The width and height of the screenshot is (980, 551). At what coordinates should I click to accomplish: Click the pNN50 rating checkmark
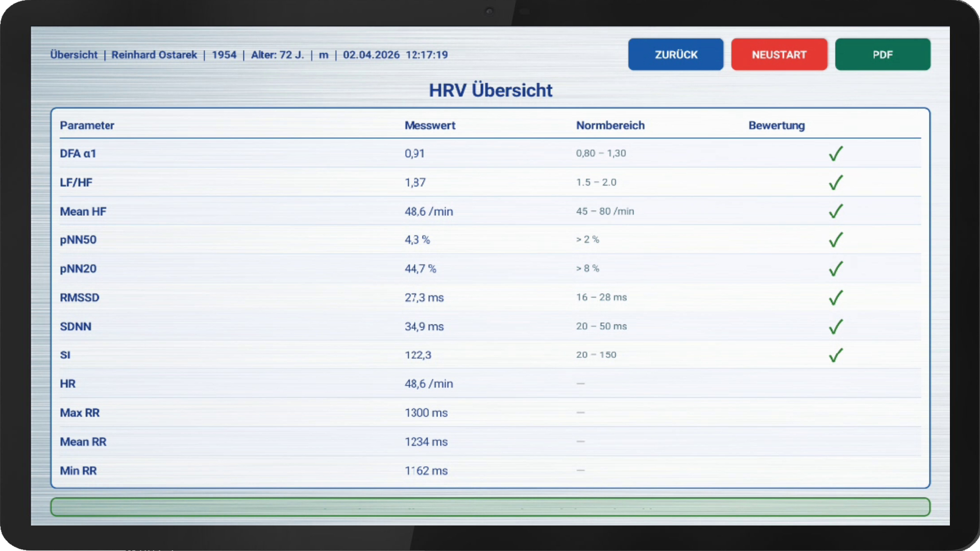[836, 240]
